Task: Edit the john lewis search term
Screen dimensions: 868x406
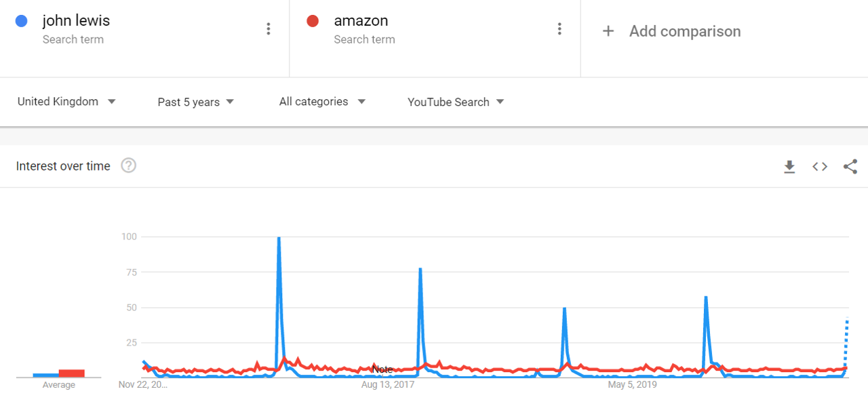Action: click(x=76, y=21)
